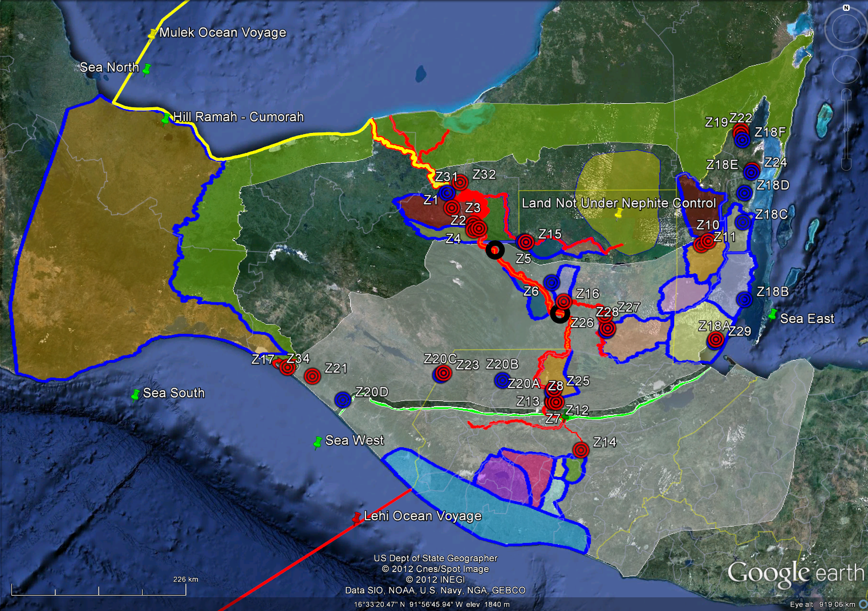Open the green Sea West pushpin

click(x=318, y=442)
